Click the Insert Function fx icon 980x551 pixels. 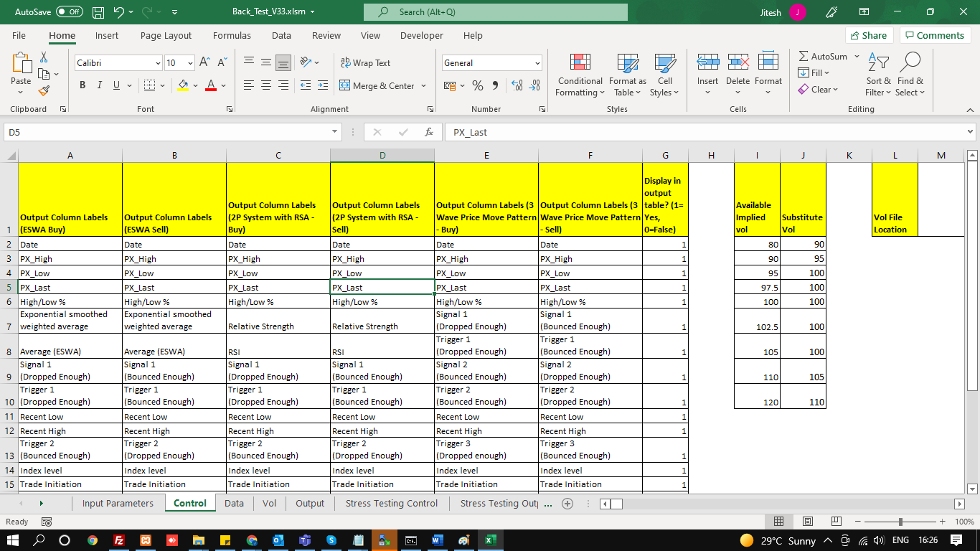pos(429,132)
